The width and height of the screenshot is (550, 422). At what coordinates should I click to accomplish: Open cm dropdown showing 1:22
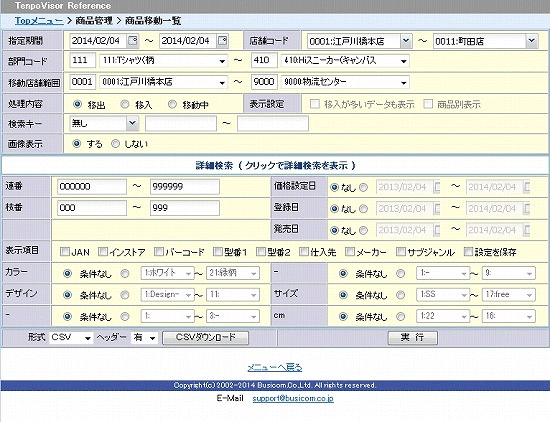[443, 316]
